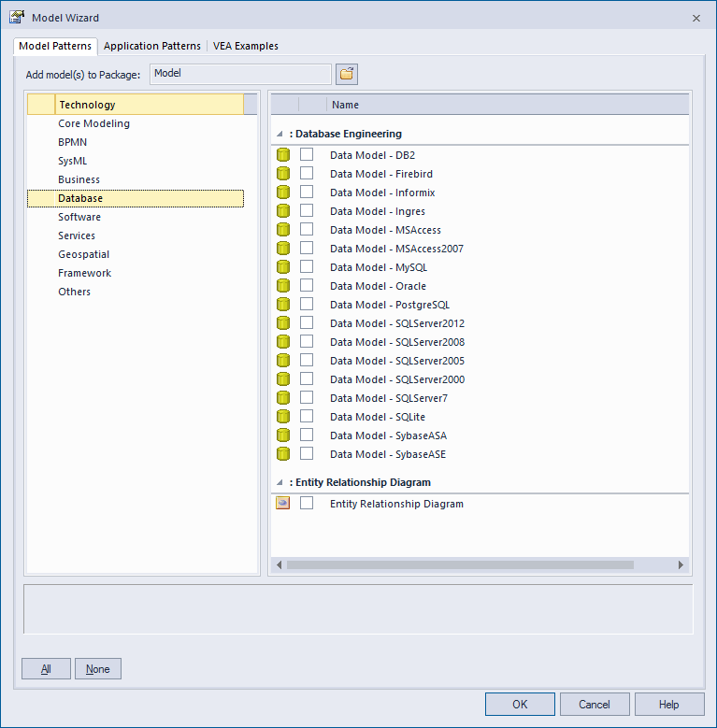Click the database icon beside Data Model - MySQL
The height and width of the screenshot is (728, 717).
[283, 266]
